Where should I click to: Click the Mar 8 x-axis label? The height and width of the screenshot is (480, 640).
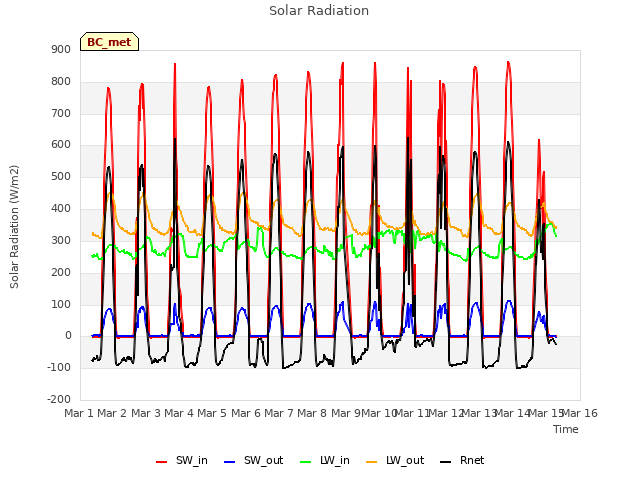[x=312, y=413]
